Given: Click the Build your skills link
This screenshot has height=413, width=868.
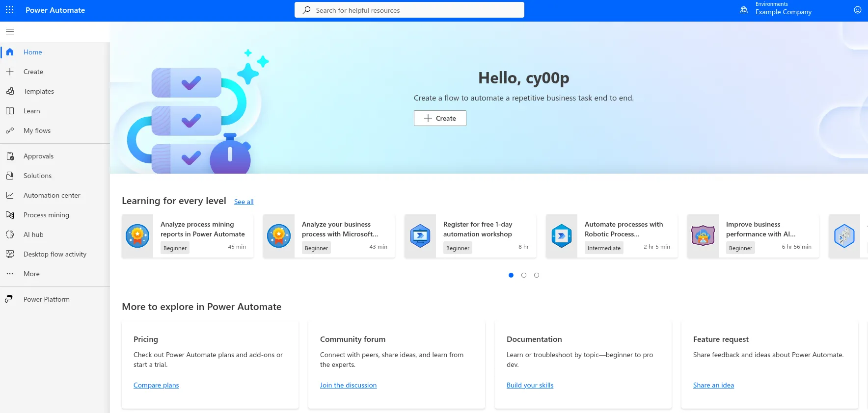Looking at the screenshot, I should coord(530,385).
